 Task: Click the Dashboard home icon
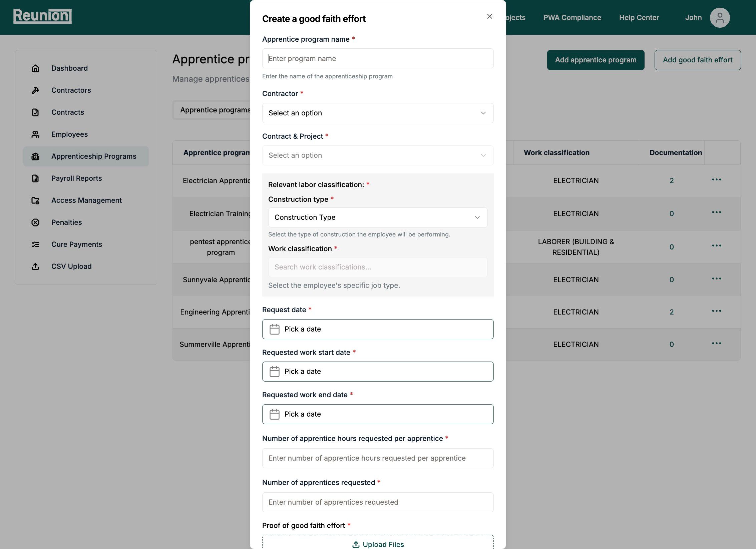pyautogui.click(x=35, y=68)
